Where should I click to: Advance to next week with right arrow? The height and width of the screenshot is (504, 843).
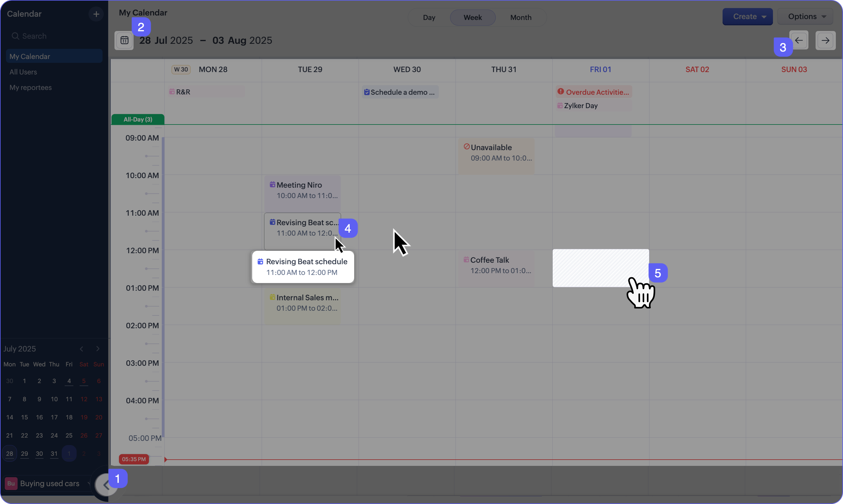pyautogui.click(x=825, y=41)
